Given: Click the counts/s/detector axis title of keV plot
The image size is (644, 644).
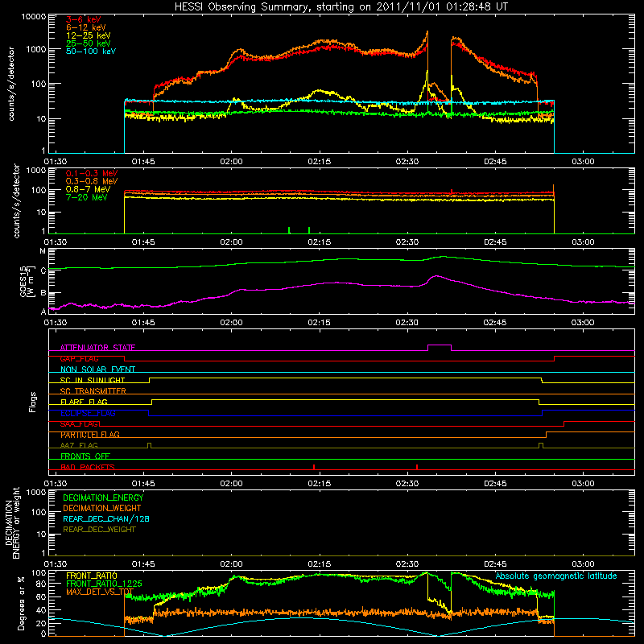Looking at the screenshot, I should tap(11, 84).
